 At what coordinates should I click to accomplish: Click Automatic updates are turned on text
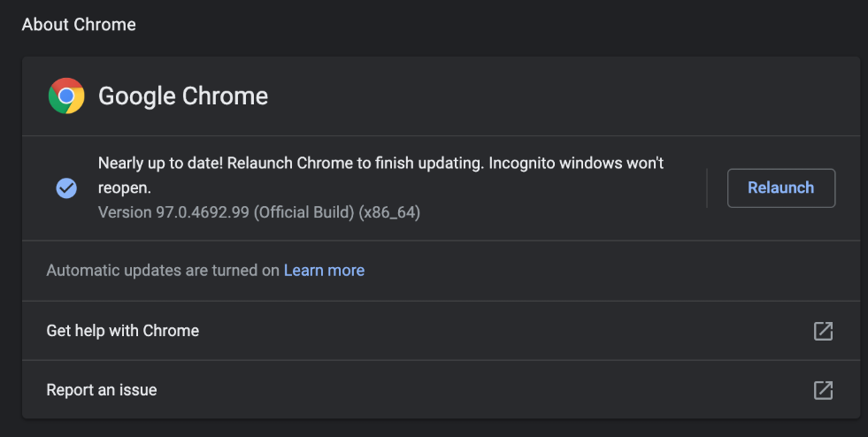coord(163,271)
